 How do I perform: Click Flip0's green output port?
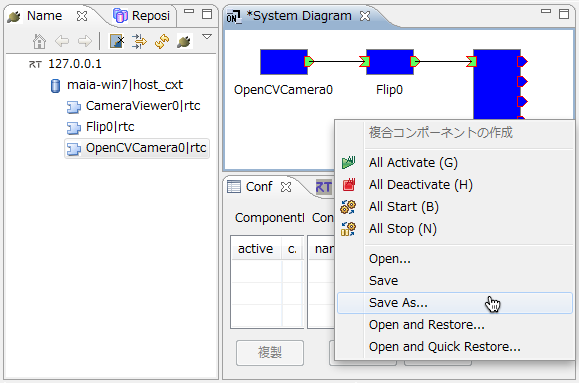415,61
